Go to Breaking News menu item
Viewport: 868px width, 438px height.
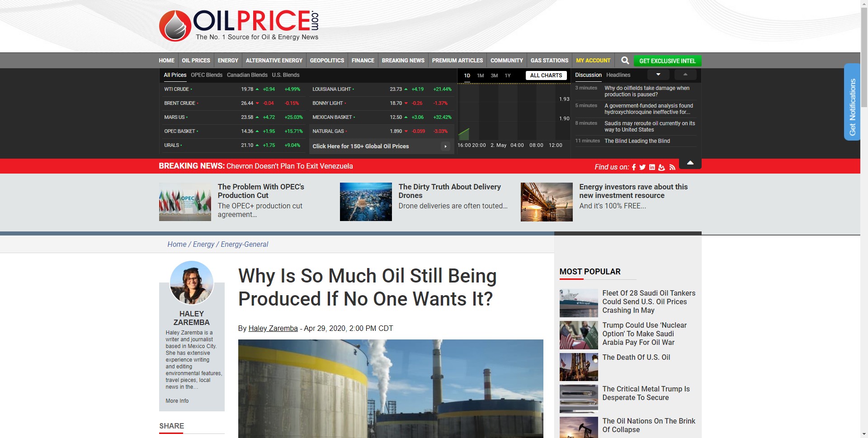point(403,61)
